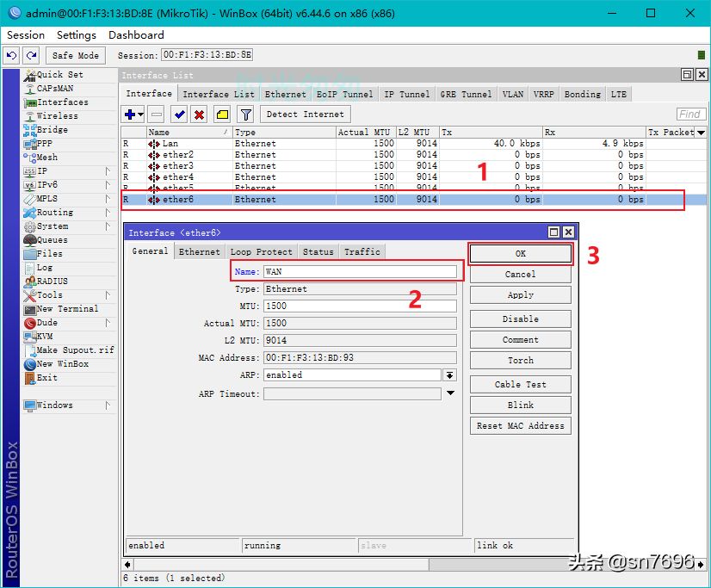Open add interface plus dropdown

[x=133, y=115]
